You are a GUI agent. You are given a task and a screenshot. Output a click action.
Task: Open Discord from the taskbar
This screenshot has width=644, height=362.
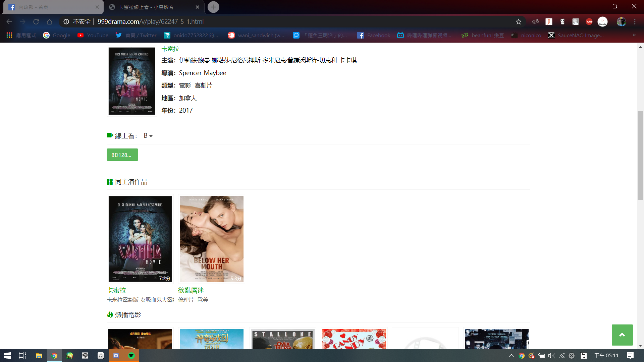point(116,356)
